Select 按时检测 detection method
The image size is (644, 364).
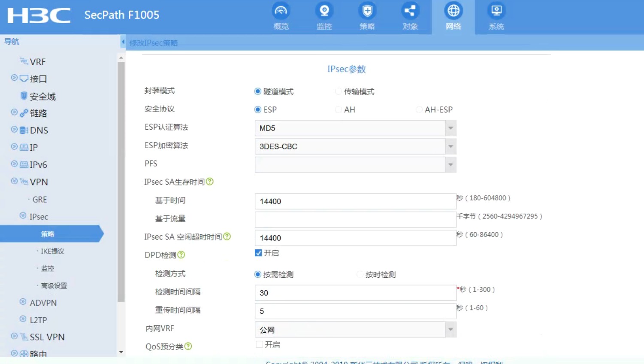(360, 274)
